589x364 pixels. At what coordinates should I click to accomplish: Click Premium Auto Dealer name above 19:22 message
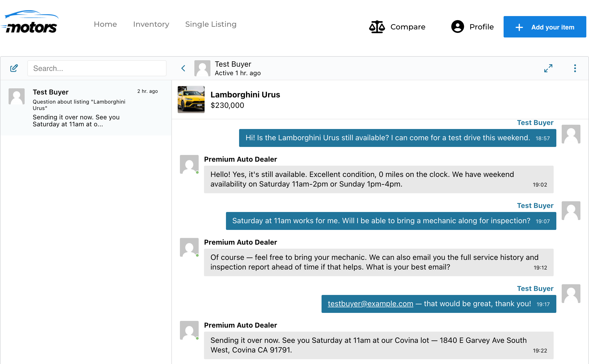[240, 325]
